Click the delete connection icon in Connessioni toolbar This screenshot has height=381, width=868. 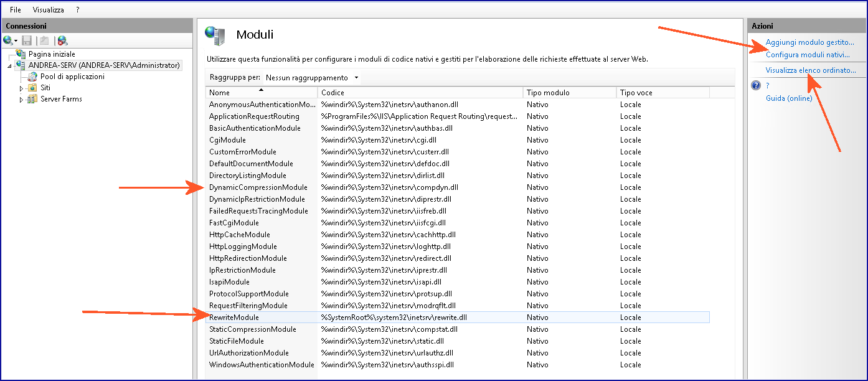tap(62, 40)
